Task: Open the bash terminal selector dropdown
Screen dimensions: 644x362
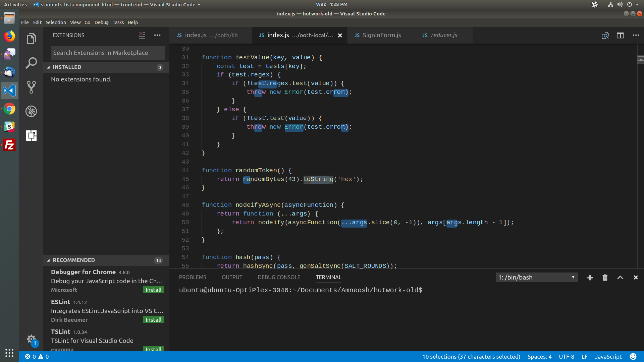Action: (537, 278)
